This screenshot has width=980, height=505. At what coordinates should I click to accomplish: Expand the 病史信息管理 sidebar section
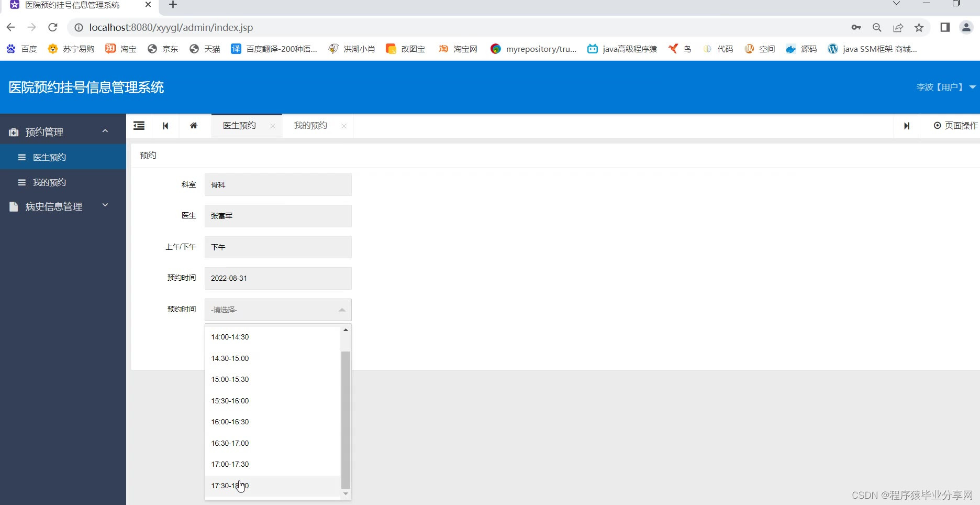(63, 206)
